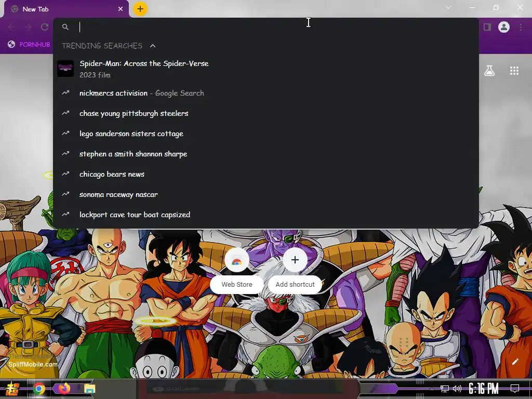
Task: Open the Web Store shortcut
Action: tap(237, 270)
